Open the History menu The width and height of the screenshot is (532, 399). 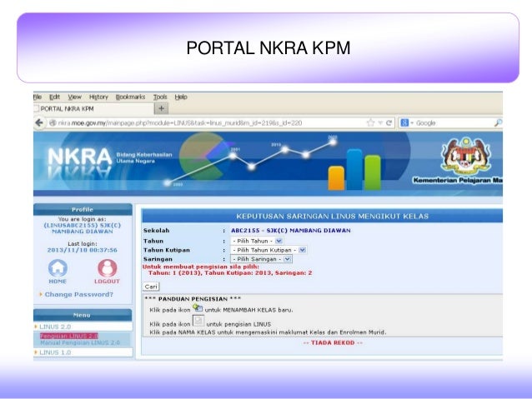(x=98, y=97)
